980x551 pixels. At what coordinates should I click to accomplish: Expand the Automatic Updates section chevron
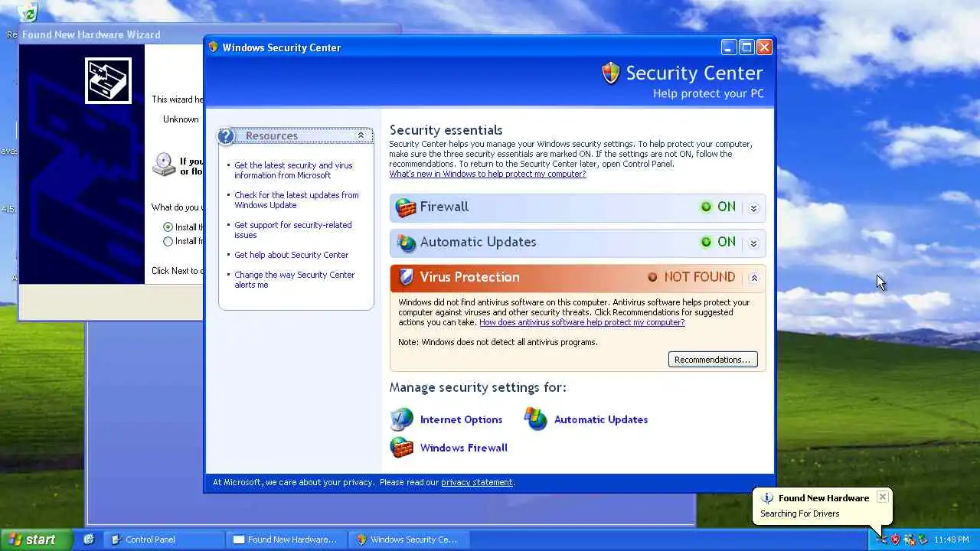(753, 243)
